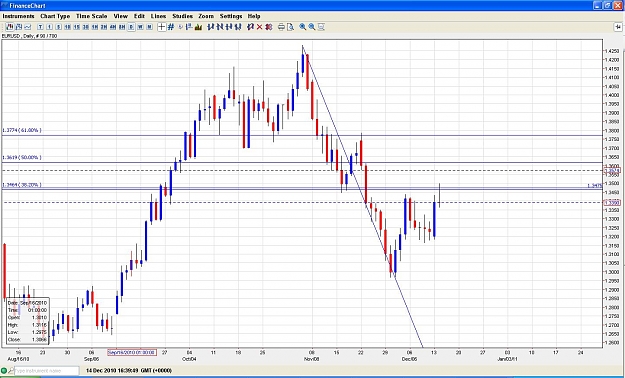This screenshot has width=625, height=378.
Task: Switch to 30-minute time scale
Action: tap(86, 27)
